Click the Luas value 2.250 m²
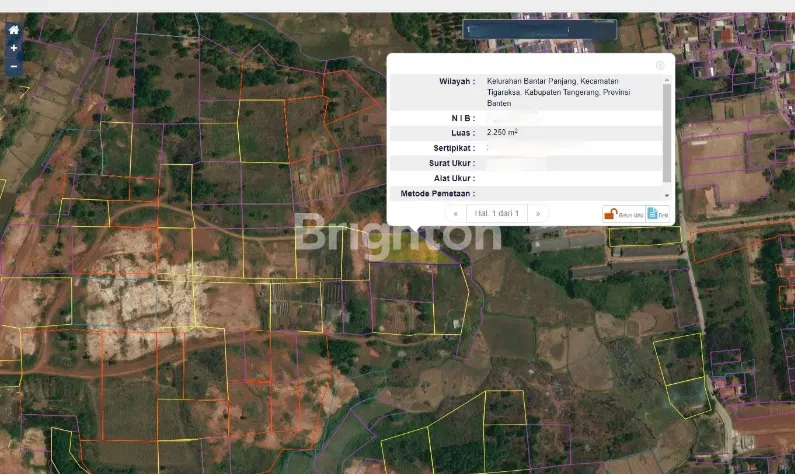Viewport: 795px width, 474px height. point(502,132)
